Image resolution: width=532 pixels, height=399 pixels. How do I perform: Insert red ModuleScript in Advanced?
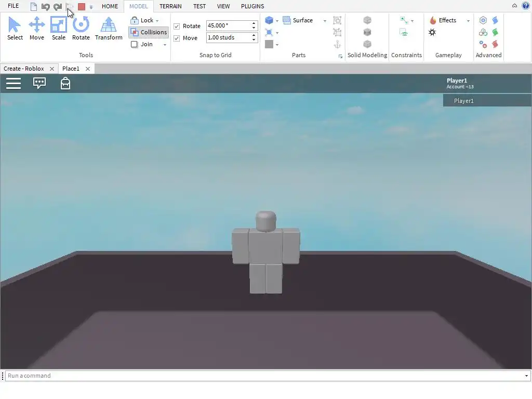pyautogui.click(x=495, y=44)
